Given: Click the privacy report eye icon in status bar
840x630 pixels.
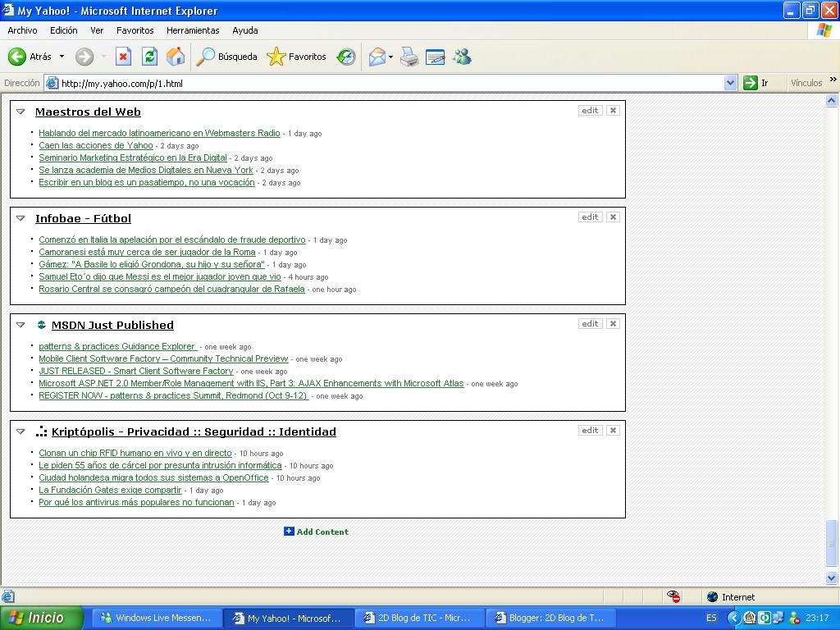Looking at the screenshot, I should pos(673,596).
